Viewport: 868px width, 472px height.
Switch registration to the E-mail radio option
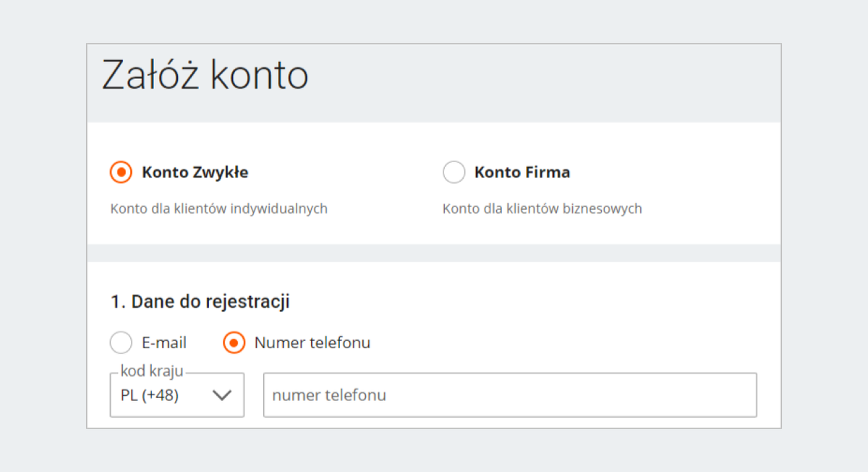tap(121, 342)
